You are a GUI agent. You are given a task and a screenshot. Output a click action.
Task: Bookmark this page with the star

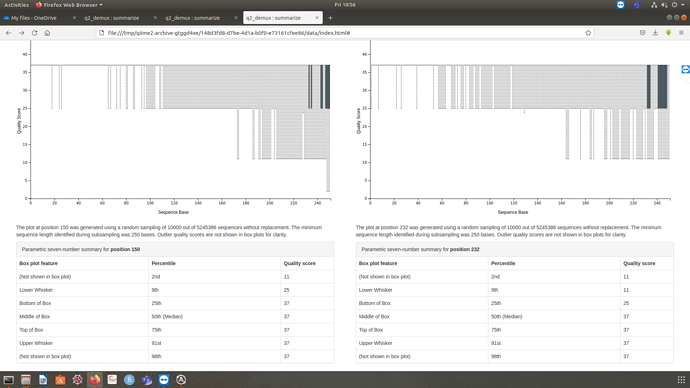(588, 33)
